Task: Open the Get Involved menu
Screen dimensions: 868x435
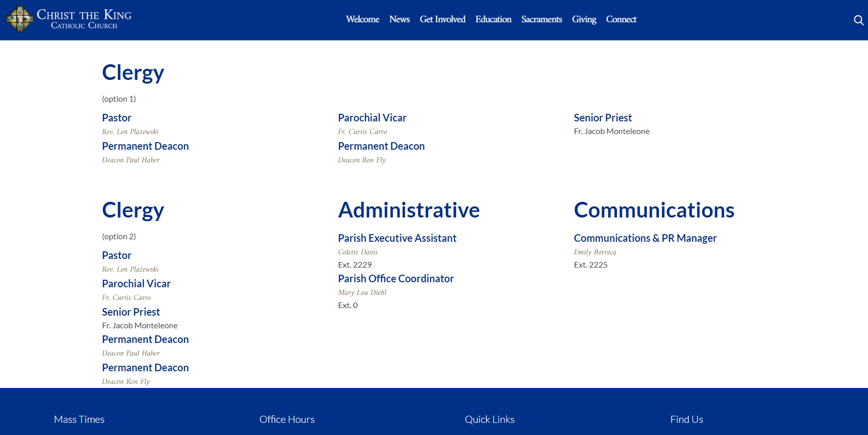Action: click(442, 19)
